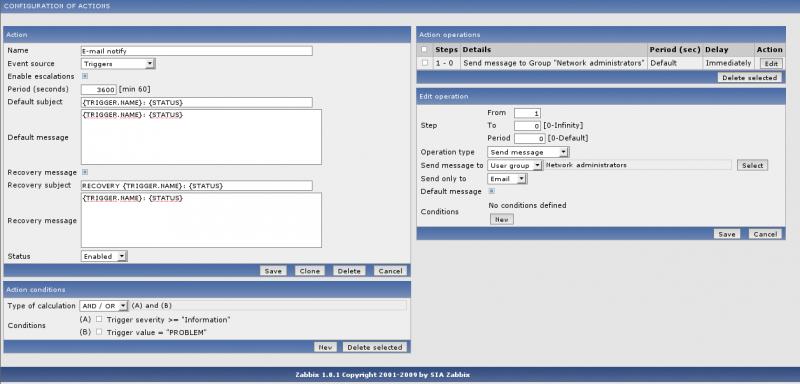Click the Clone button for the action
This screenshot has width=800, height=384.
coord(309,271)
